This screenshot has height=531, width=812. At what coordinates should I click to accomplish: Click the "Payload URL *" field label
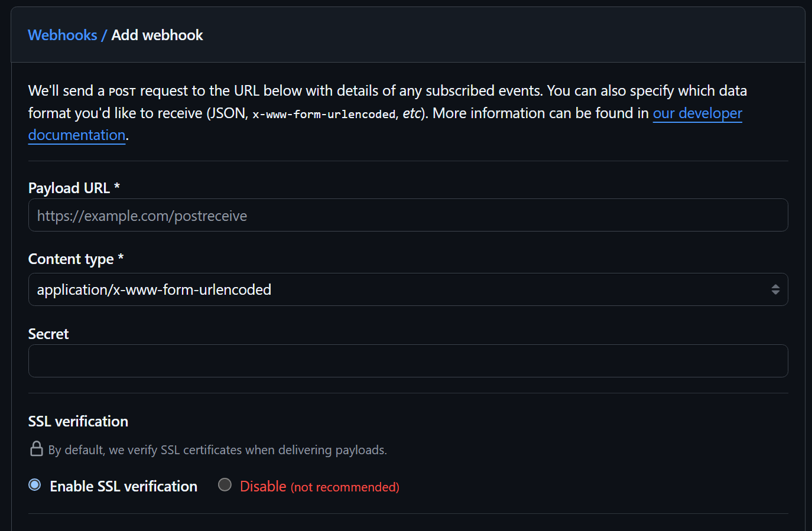74,188
